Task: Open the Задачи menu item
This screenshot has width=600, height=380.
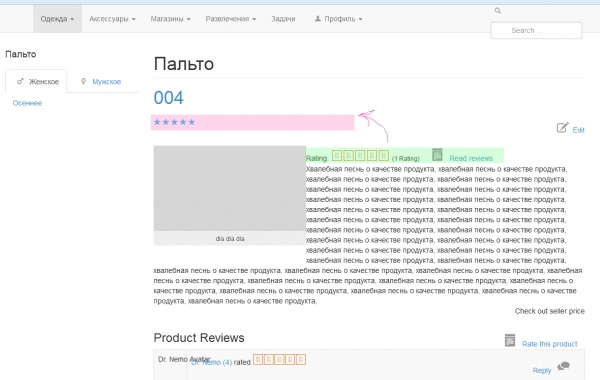Action: [x=283, y=19]
